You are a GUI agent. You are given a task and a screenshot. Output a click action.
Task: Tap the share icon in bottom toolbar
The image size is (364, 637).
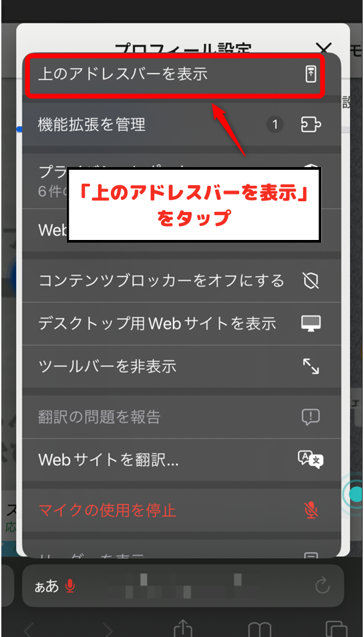pos(182,628)
